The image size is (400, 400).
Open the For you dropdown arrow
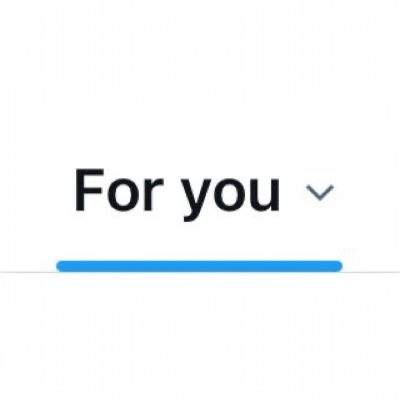tap(320, 193)
